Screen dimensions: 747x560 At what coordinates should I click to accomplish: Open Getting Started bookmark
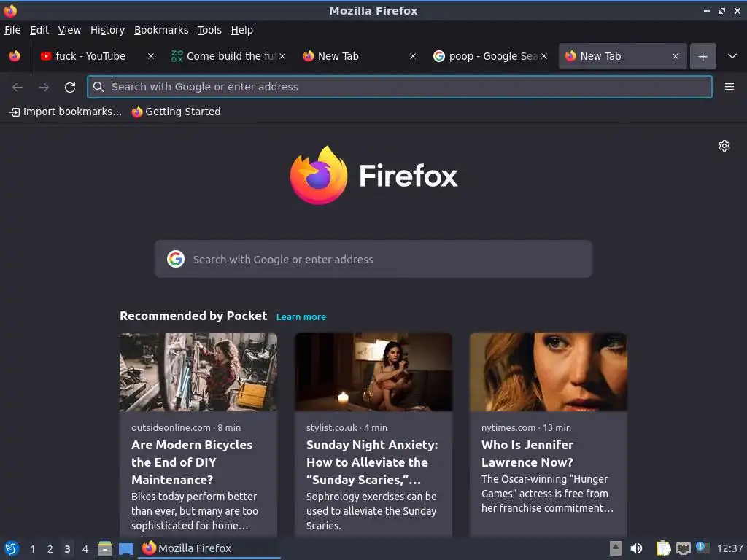click(177, 112)
